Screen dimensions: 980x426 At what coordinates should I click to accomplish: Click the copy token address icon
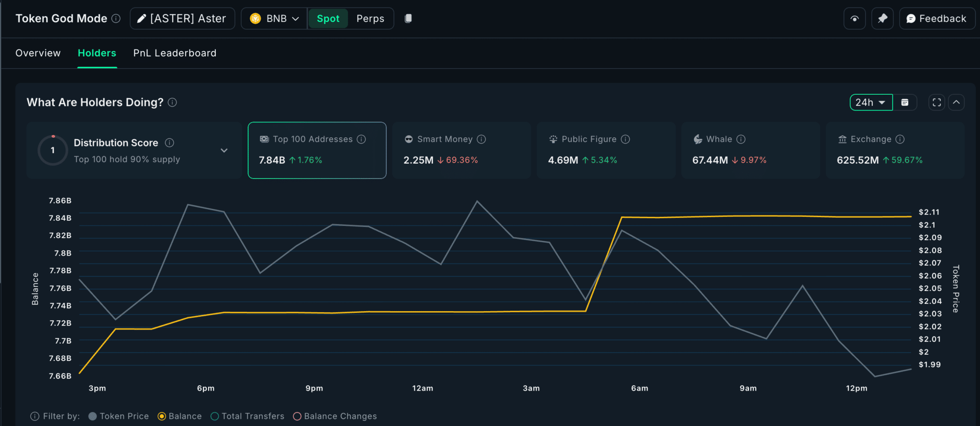(x=408, y=18)
